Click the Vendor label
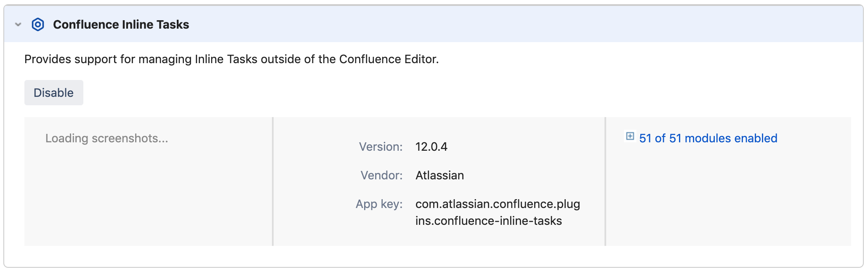The image size is (868, 272). (381, 175)
